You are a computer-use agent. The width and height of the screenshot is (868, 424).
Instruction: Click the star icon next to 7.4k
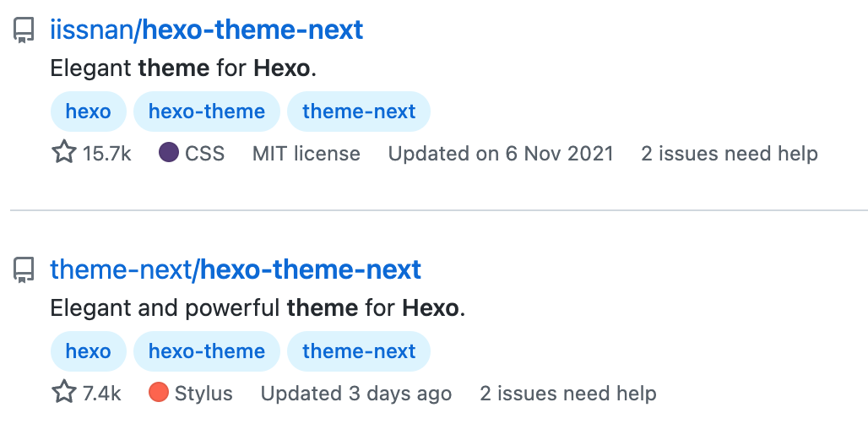tap(64, 393)
